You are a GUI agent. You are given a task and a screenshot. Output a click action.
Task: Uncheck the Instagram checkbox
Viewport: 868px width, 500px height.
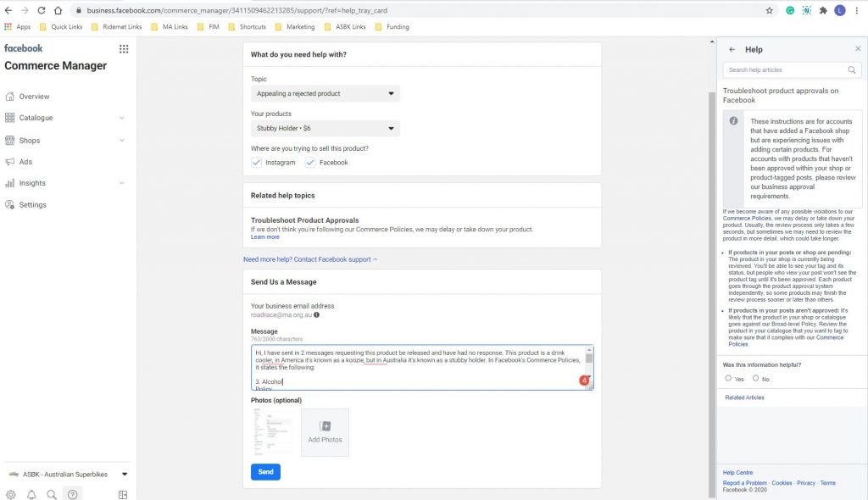pos(256,162)
